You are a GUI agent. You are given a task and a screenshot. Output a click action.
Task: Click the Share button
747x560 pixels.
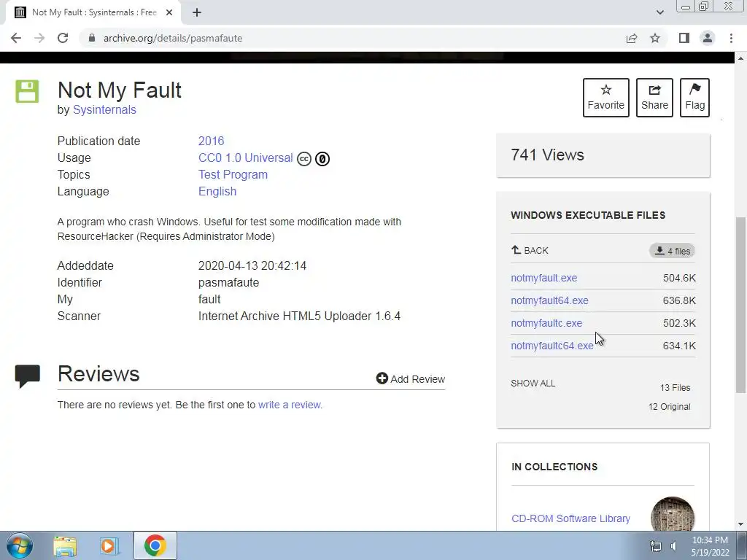click(x=654, y=98)
